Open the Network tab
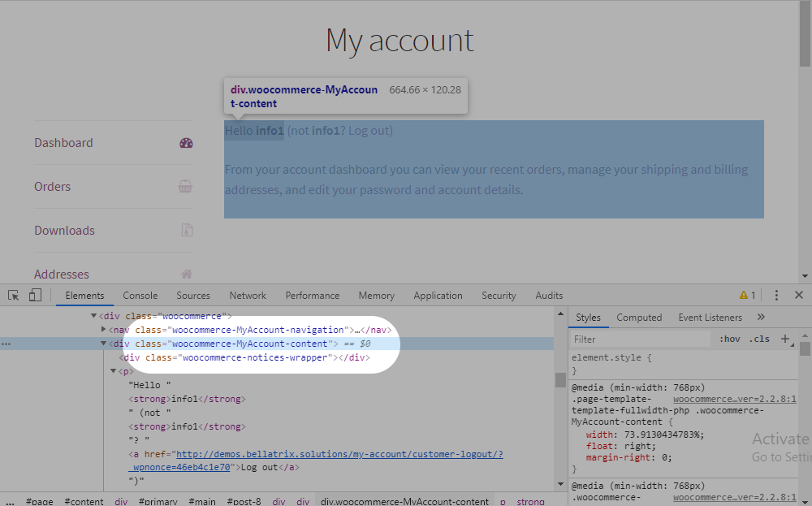This screenshot has width=812, height=506. pyautogui.click(x=248, y=295)
